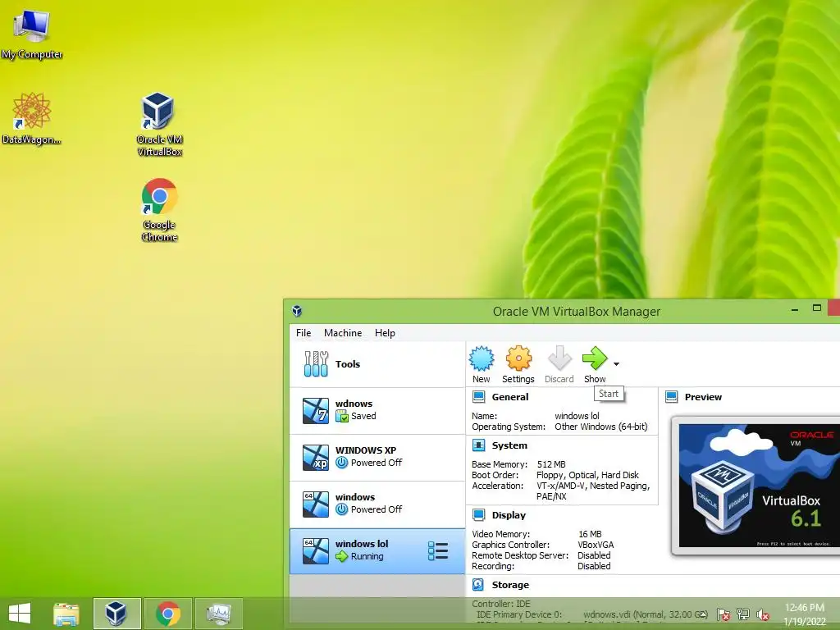Open the Show button's dropdown arrow

pos(617,364)
